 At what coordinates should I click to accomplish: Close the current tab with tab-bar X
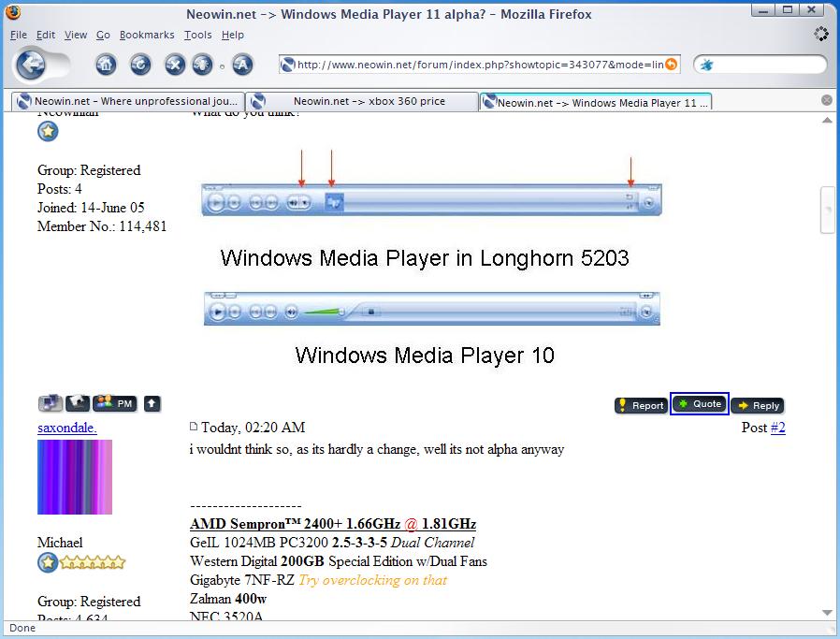827,100
